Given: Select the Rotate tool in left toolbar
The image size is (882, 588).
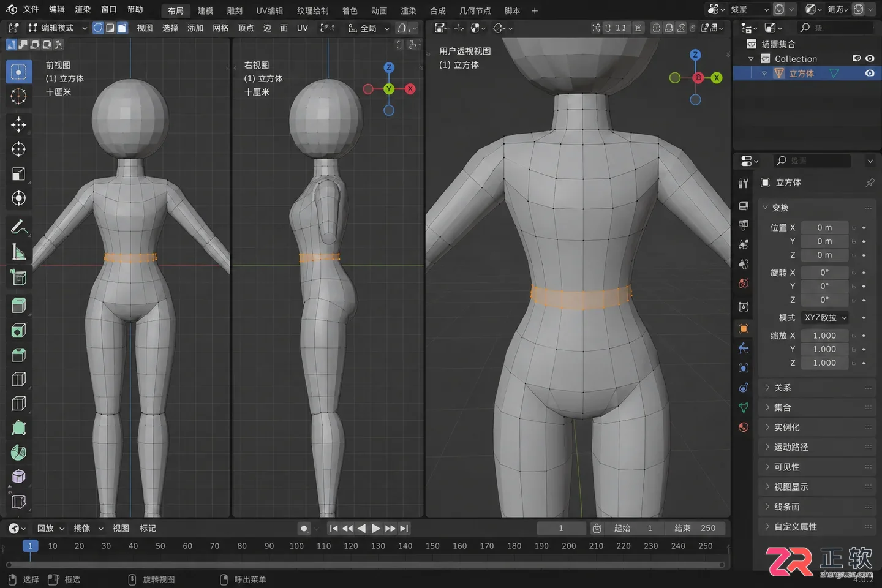Looking at the screenshot, I should [x=18, y=149].
